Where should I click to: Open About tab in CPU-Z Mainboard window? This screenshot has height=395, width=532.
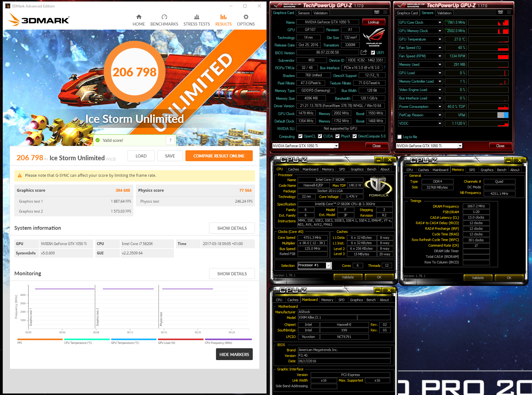coord(384,300)
